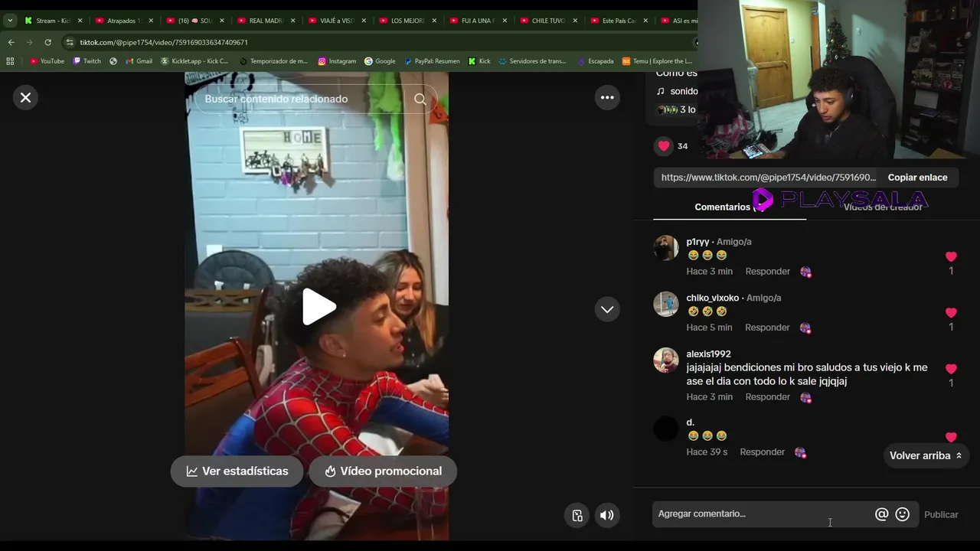
Task: Play the paused video
Action: 318,307
